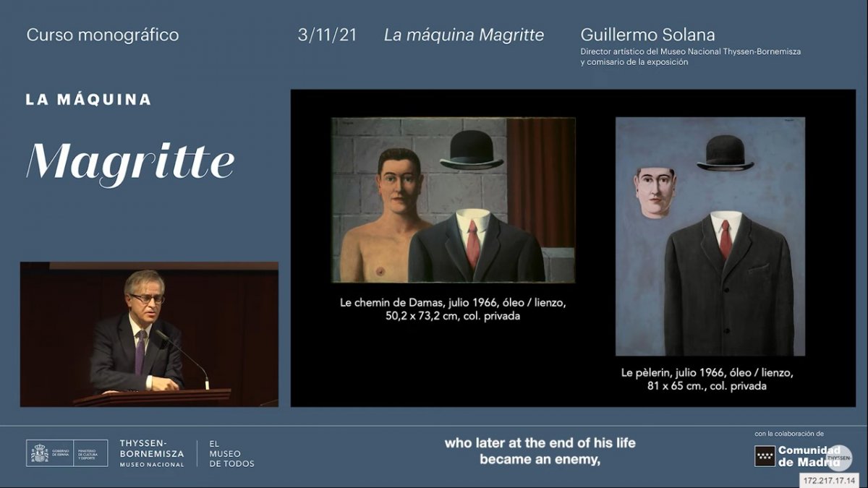Click the "Le pèlerin, julio 1966" caption
This screenshot has width=868, height=488.
(x=707, y=373)
